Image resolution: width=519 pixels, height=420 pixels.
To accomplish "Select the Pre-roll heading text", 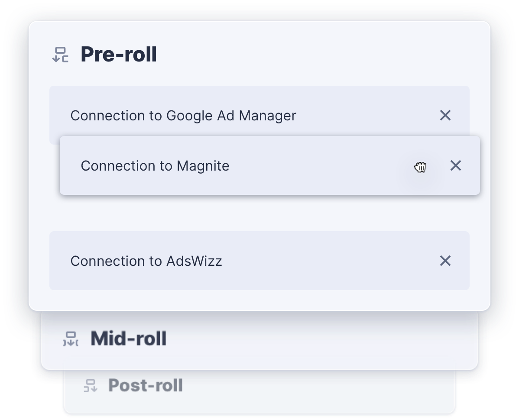I will [118, 55].
